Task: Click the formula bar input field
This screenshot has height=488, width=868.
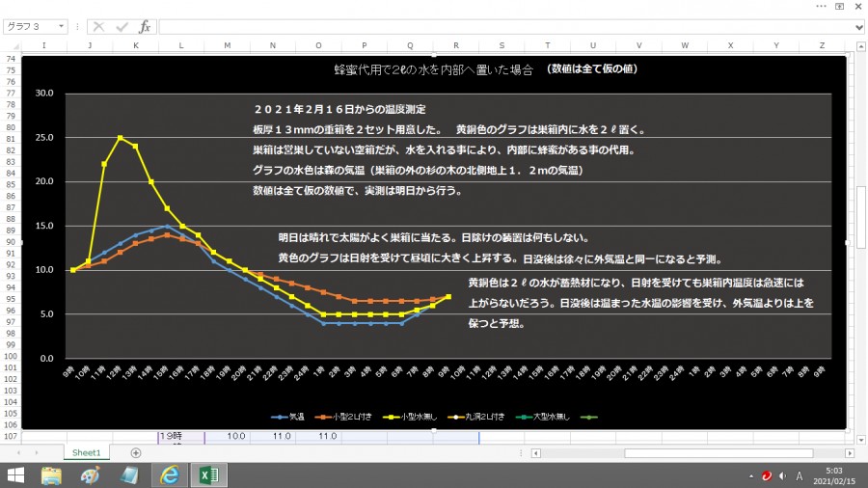Action: [502, 27]
